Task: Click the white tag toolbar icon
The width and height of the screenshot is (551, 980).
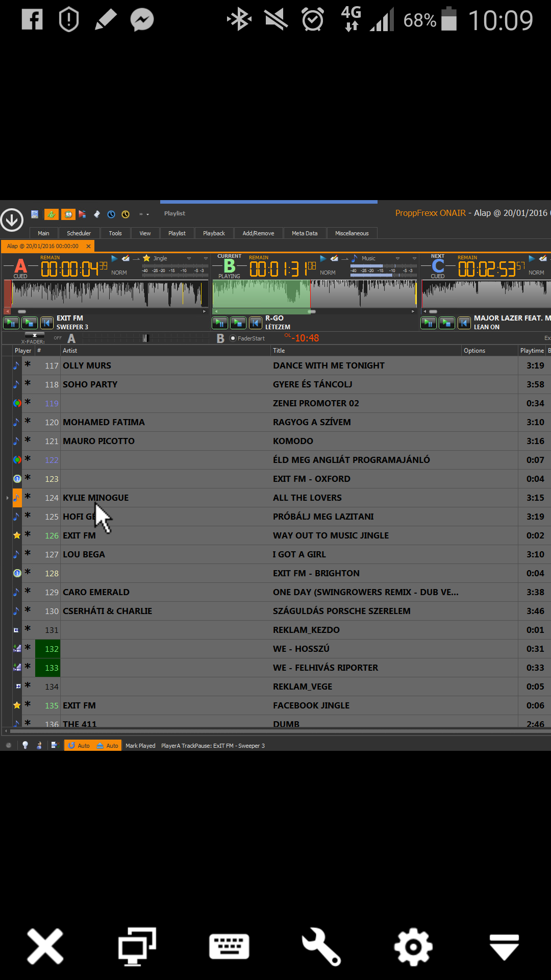Action: tap(97, 214)
